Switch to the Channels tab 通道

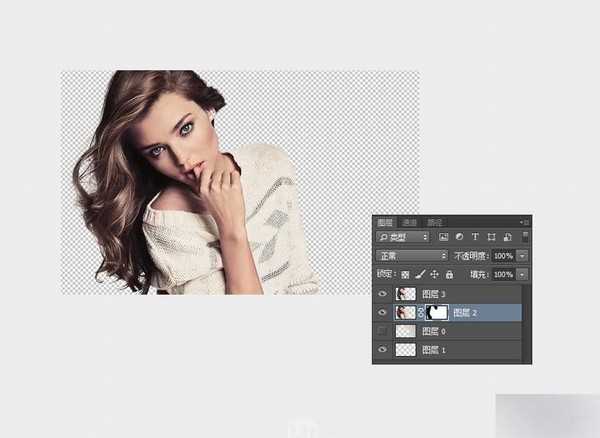pos(411,222)
